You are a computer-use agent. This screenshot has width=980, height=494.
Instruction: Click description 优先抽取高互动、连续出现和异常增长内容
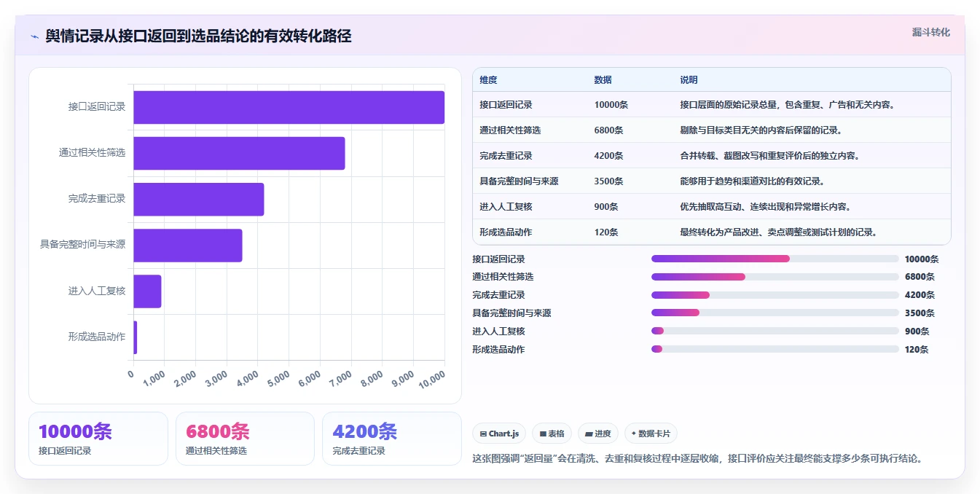pyautogui.click(x=765, y=207)
